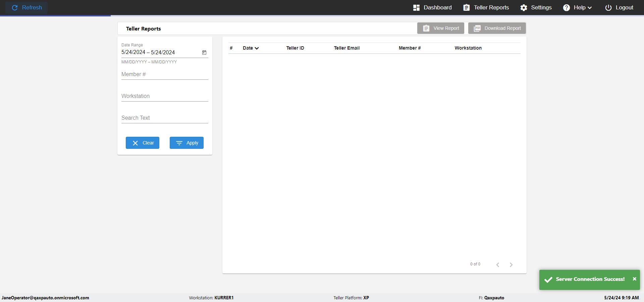This screenshot has height=302, width=644.
Task: Click the Member # column header
Action: pos(410,48)
